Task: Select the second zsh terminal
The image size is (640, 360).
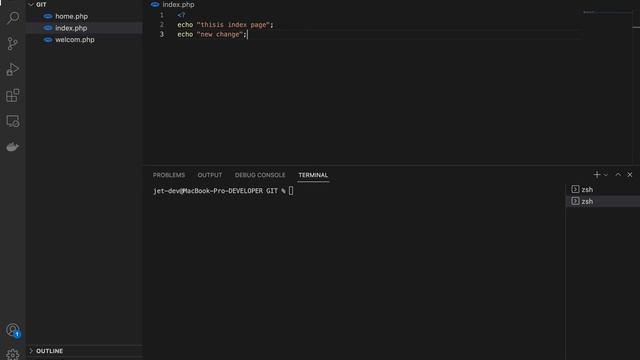Action: 602,201
